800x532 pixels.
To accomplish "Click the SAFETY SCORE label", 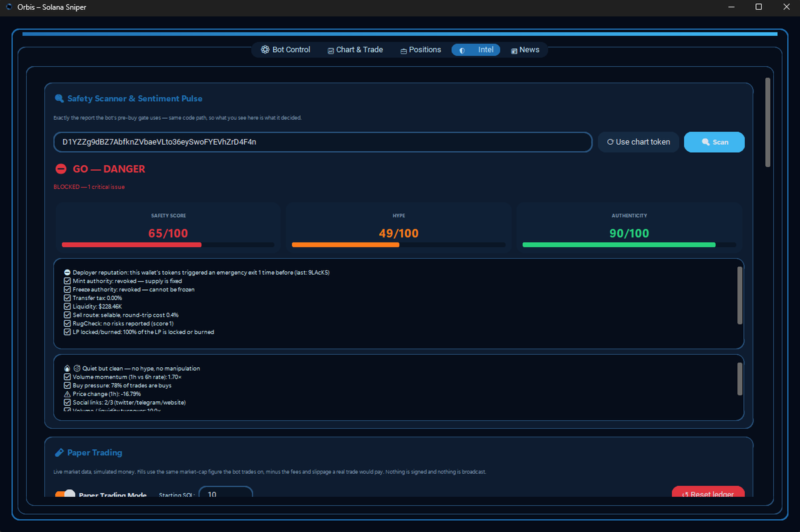I will pyautogui.click(x=169, y=216).
